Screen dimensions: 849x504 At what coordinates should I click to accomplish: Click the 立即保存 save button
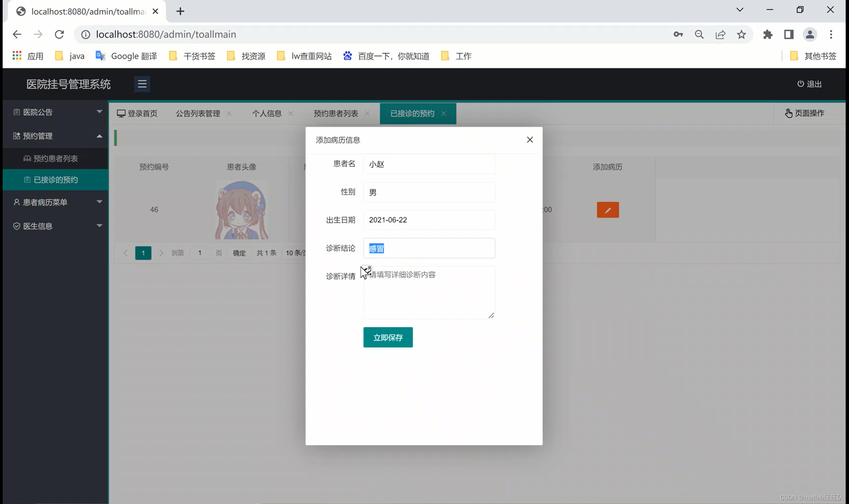pos(388,337)
